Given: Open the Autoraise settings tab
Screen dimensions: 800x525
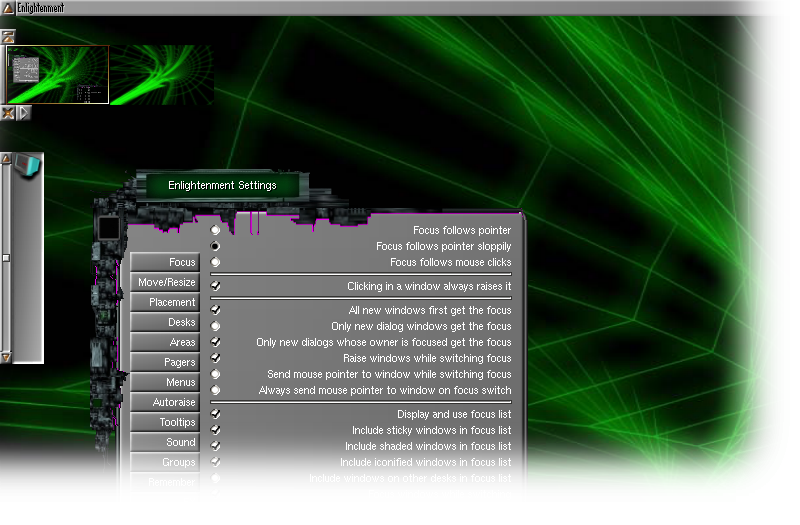Looking at the screenshot, I should (165, 402).
